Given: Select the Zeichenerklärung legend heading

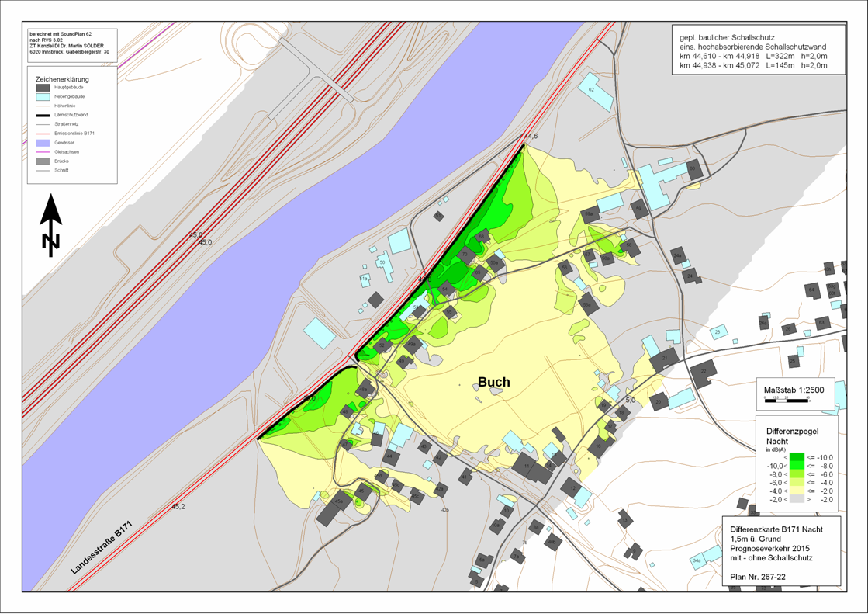Looking at the screenshot, I should click(62, 79).
